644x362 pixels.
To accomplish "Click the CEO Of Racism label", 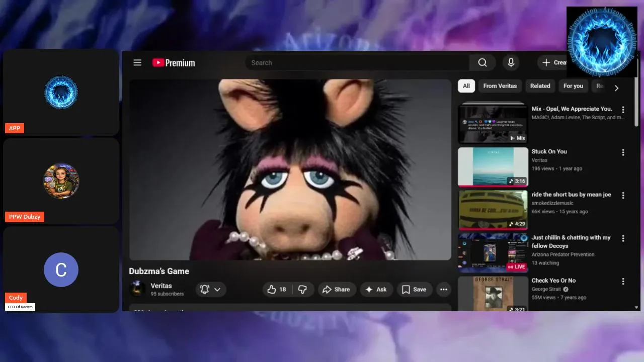I will click(x=20, y=307).
